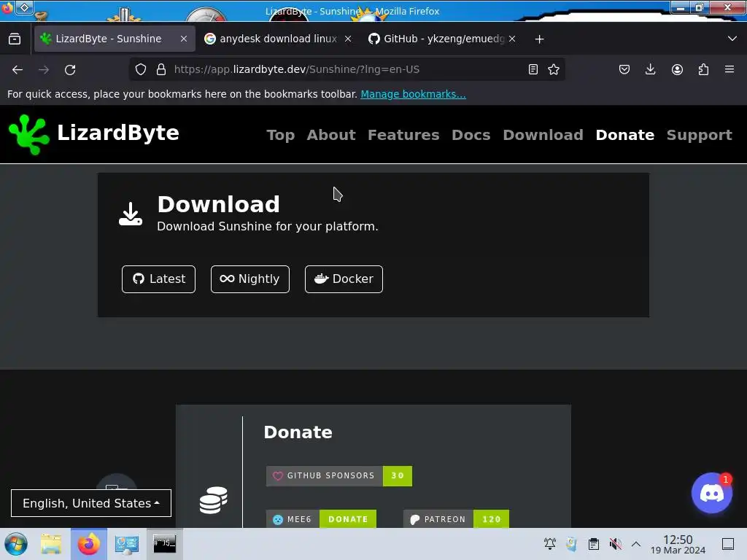Expand hidden system tray icons arrow
Viewport: 747px width, 560px height.
click(x=636, y=544)
